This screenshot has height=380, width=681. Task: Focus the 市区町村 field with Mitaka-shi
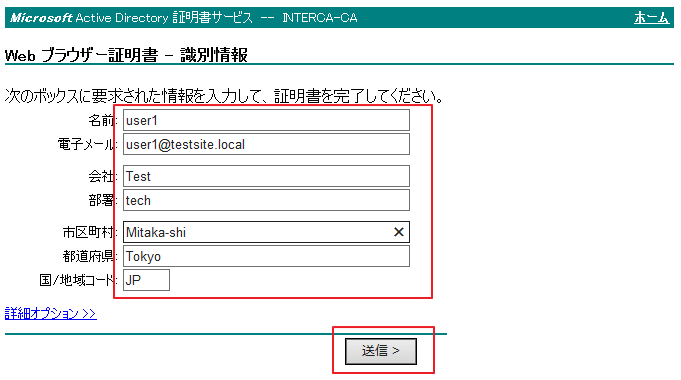pyautogui.click(x=266, y=232)
